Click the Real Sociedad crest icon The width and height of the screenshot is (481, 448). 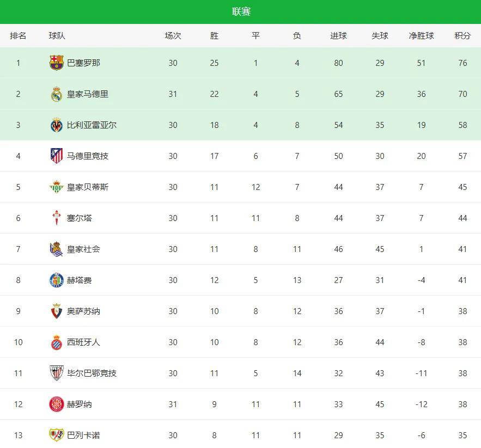(x=57, y=249)
